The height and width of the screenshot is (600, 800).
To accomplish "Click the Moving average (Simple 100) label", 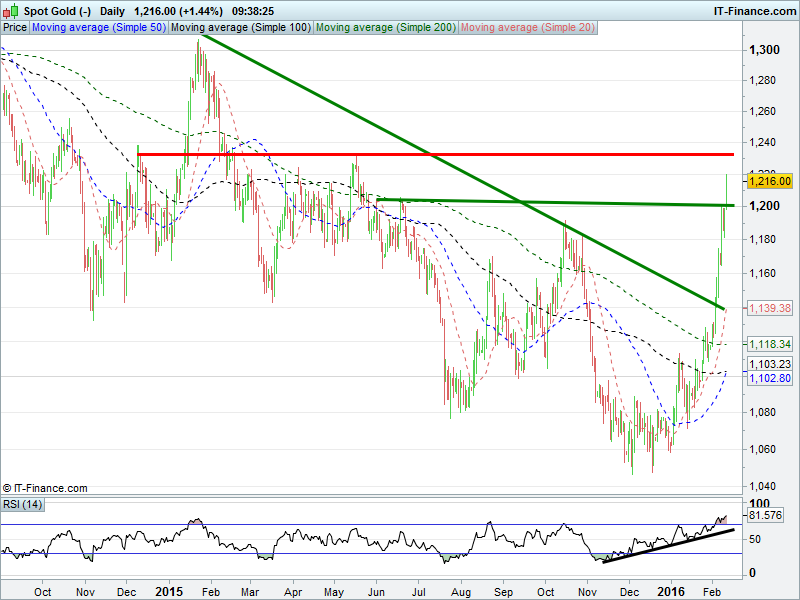I will (241, 28).
